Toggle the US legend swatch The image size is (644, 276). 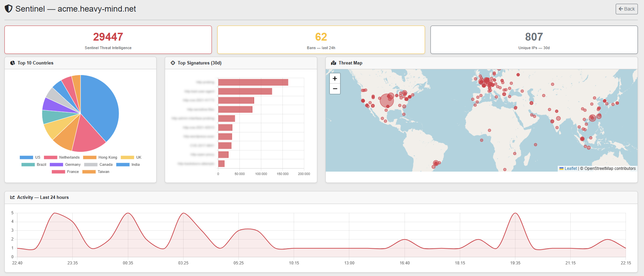click(26, 157)
